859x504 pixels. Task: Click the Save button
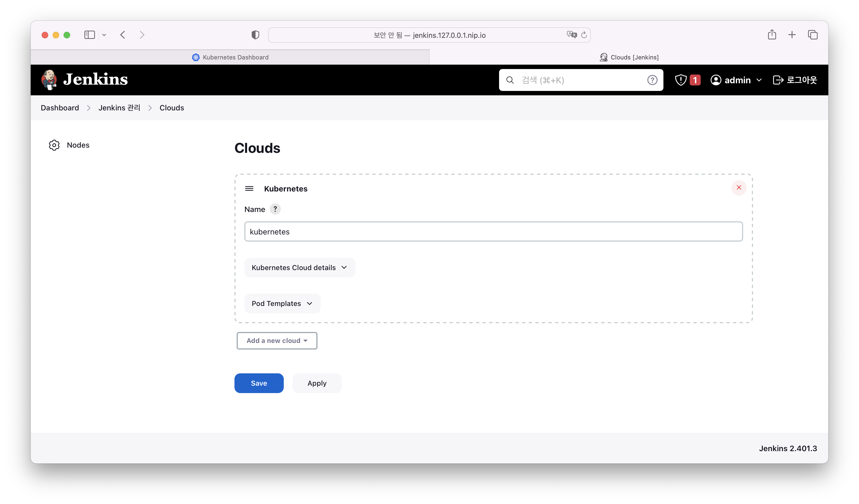pyautogui.click(x=259, y=383)
